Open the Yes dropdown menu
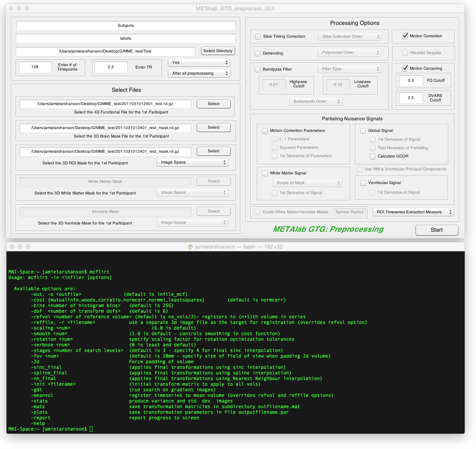The height and width of the screenshot is (449, 476). click(199, 63)
